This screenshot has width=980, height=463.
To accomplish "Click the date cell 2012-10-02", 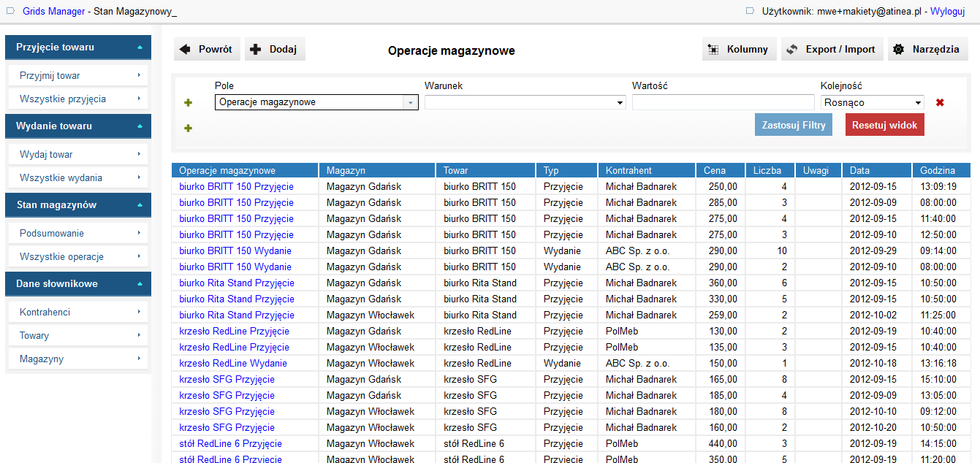I will (877, 315).
